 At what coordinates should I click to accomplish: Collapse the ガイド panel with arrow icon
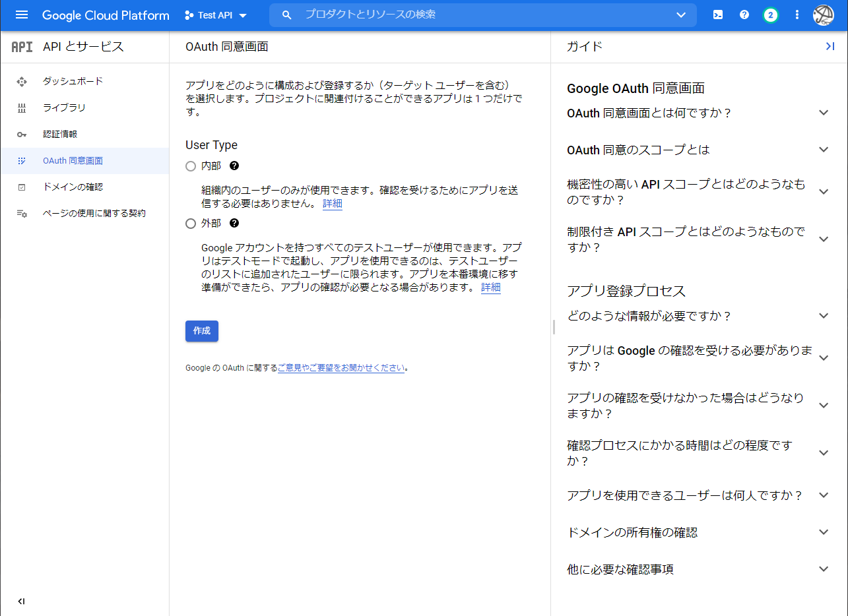tap(830, 46)
